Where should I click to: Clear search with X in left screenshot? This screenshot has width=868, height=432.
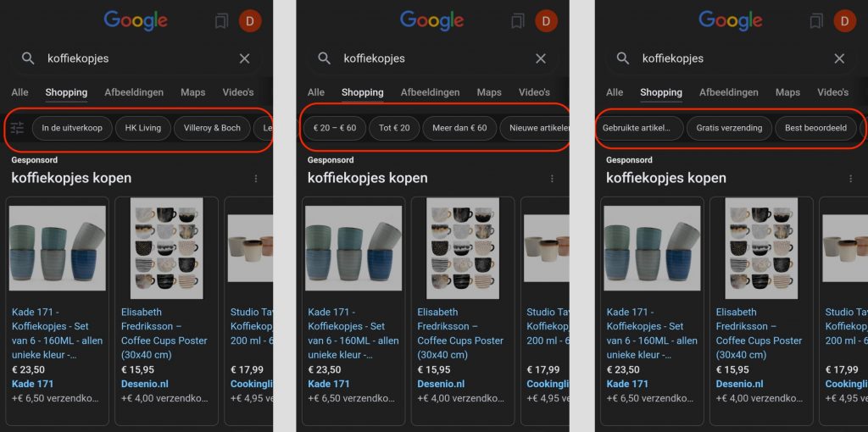click(245, 58)
